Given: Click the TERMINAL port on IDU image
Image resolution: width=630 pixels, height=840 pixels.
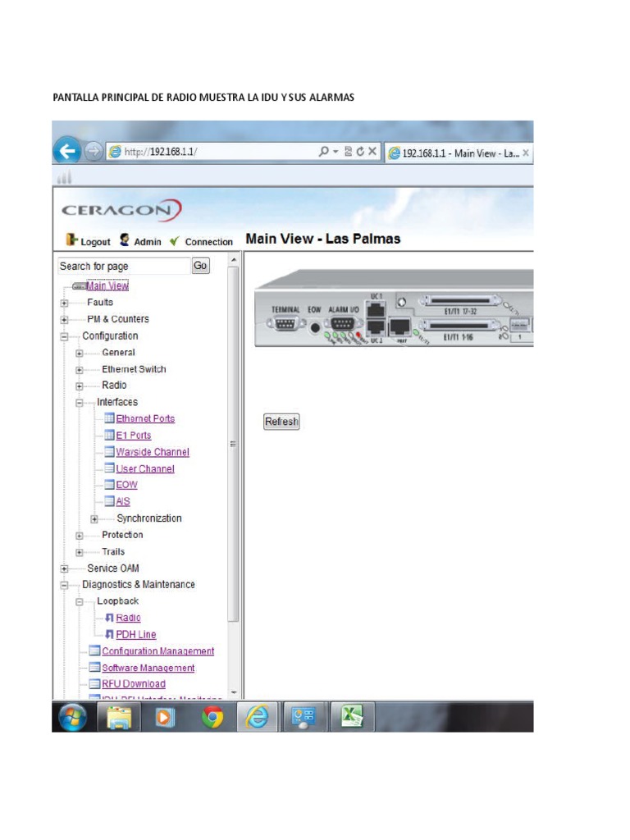Looking at the screenshot, I should coord(285,323).
